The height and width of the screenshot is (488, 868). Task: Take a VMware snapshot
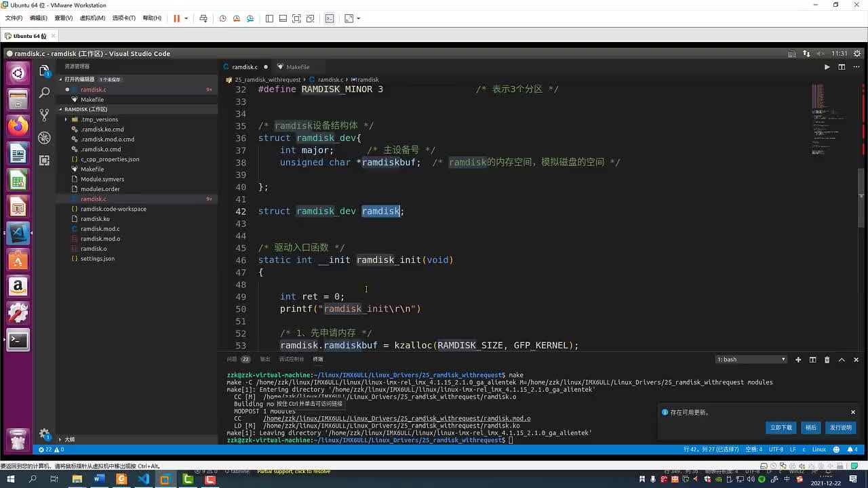[x=222, y=18]
